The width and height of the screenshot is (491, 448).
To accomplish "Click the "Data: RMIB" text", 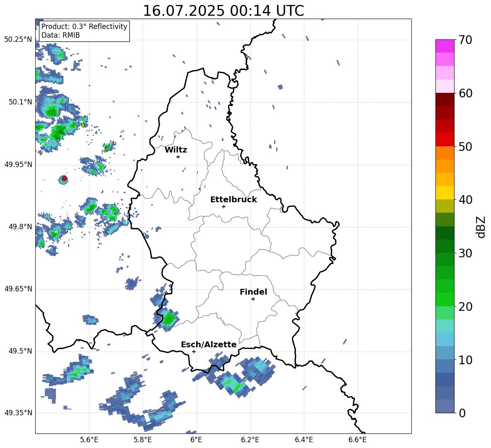I will click(x=61, y=35).
